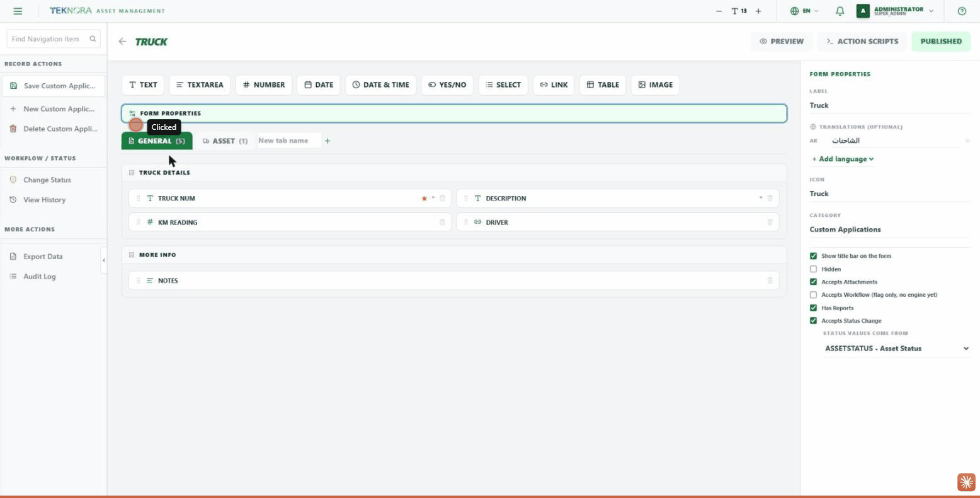Viewport: 980px width, 498px height.
Task: Grab the Notes drag handle
Action: [x=138, y=281]
